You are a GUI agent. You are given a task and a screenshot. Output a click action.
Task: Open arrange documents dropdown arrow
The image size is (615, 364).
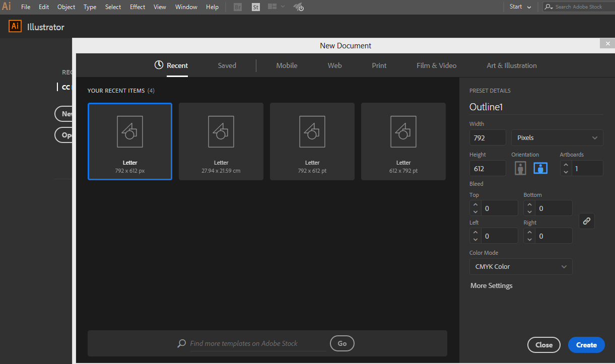[283, 7]
